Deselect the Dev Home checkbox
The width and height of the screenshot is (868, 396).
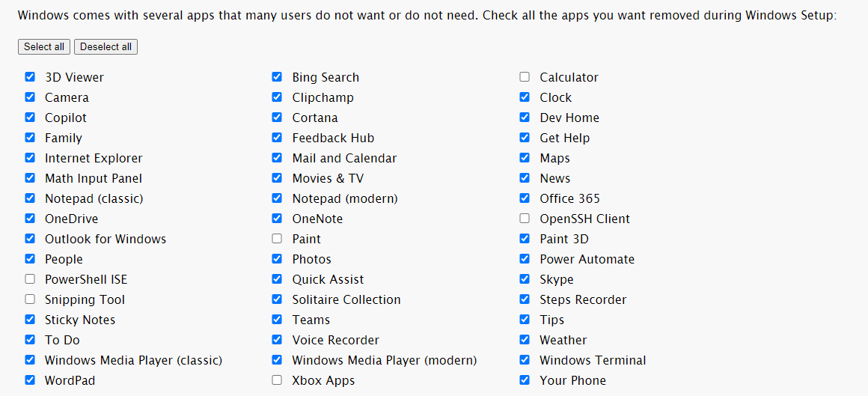pos(525,118)
